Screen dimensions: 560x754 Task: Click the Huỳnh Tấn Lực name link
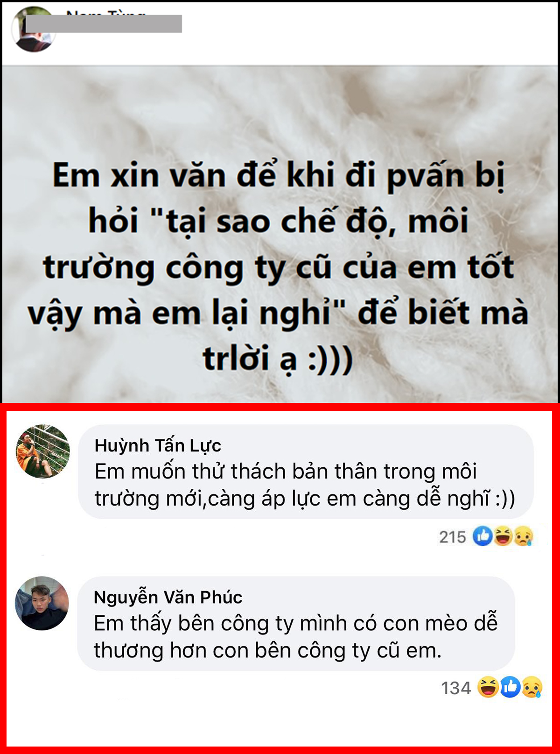[x=158, y=445]
